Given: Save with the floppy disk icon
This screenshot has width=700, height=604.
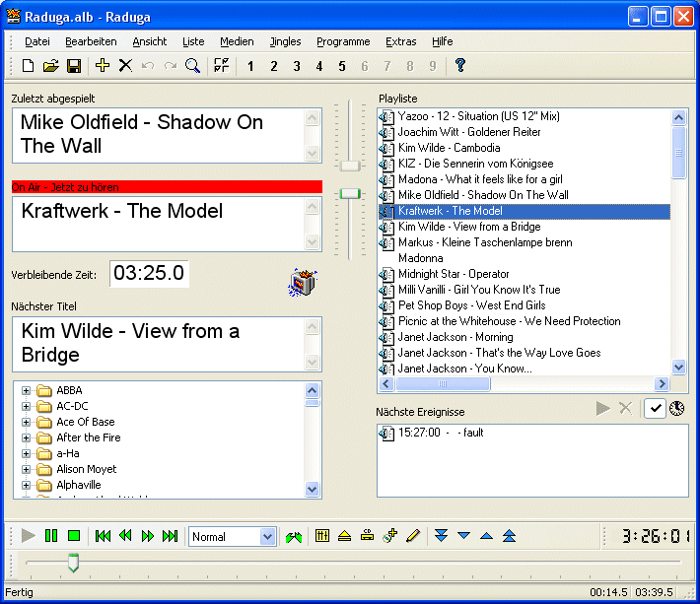Looking at the screenshot, I should 74,66.
